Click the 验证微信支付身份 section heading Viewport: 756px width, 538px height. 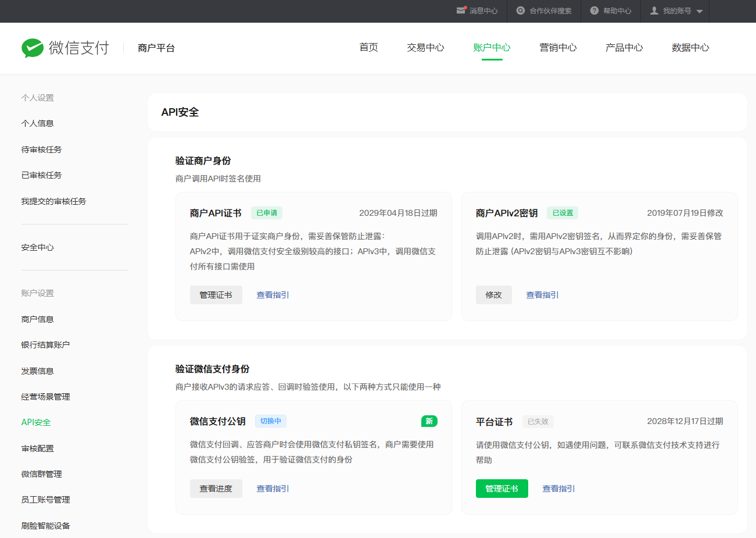(x=213, y=369)
